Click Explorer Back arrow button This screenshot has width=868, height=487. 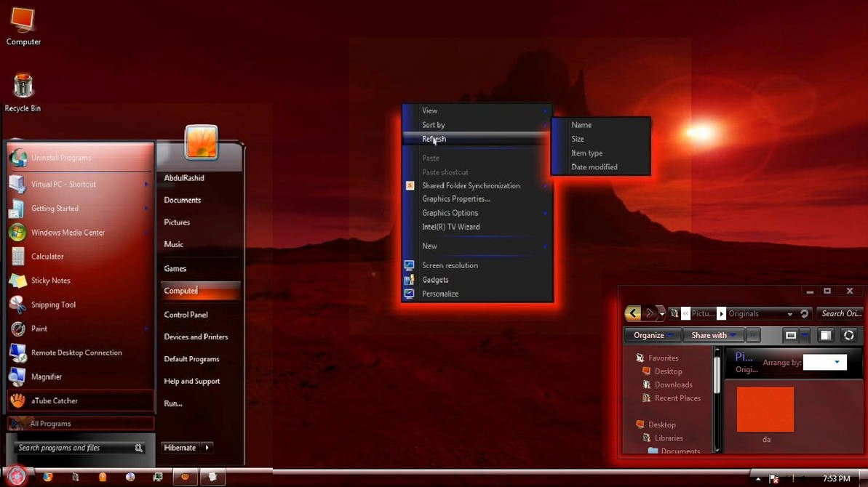pyautogui.click(x=633, y=313)
